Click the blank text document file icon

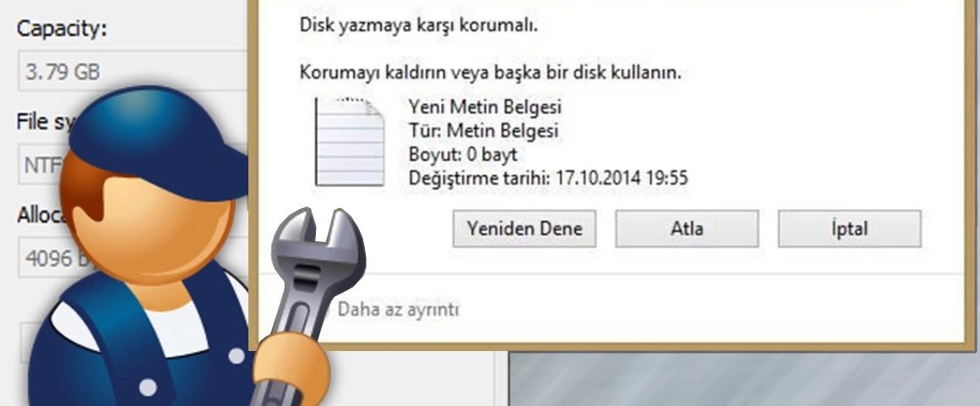tap(350, 141)
